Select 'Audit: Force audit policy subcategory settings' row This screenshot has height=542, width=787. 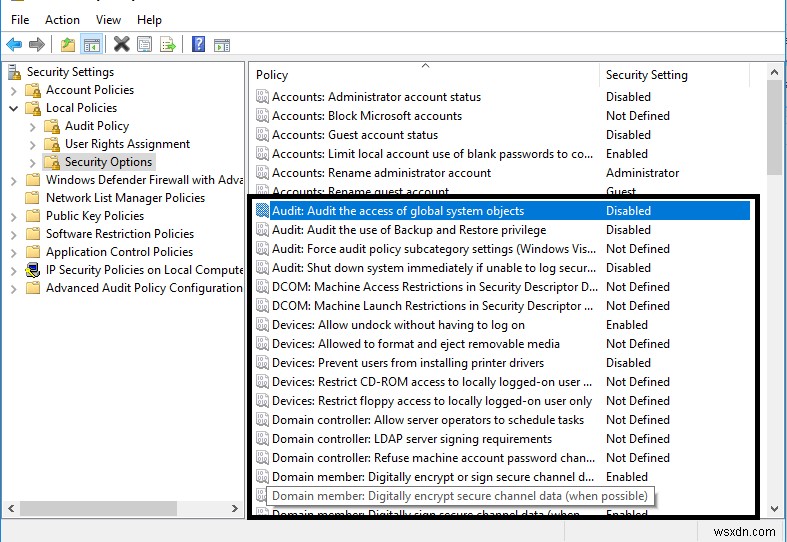click(x=502, y=249)
